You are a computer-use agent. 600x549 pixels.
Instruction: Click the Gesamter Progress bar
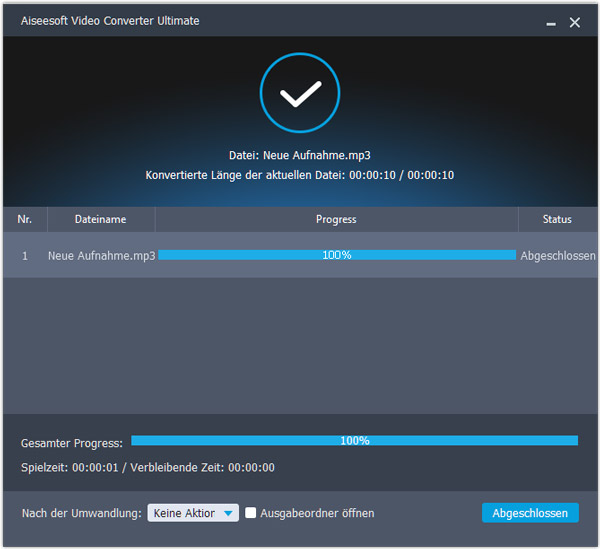(354, 440)
